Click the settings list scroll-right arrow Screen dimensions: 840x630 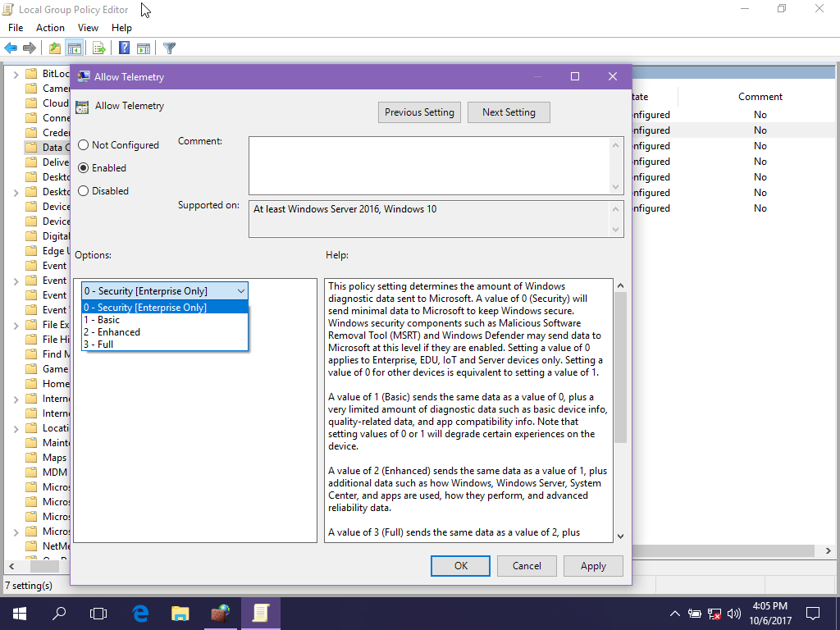click(x=829, y=550)
